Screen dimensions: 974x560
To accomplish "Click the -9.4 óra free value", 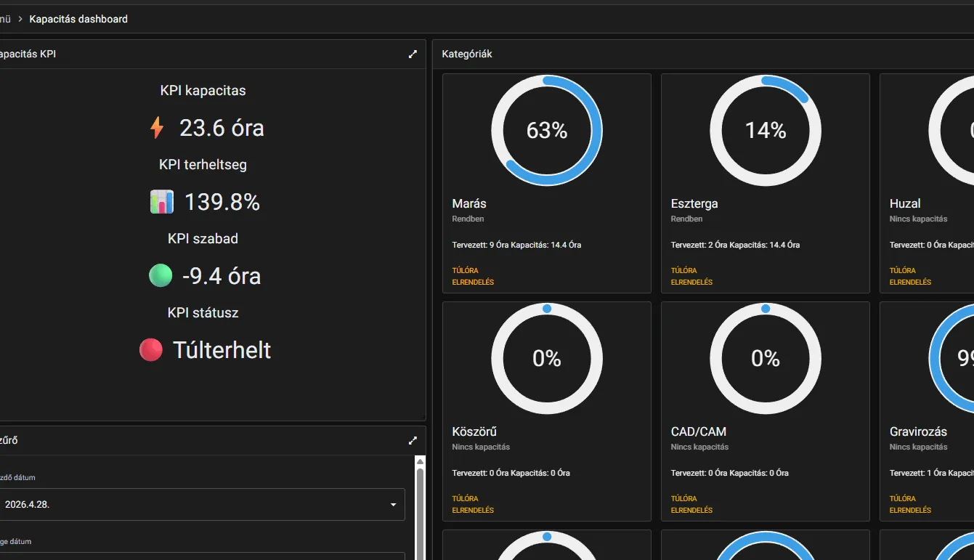I will click(222, 276).
